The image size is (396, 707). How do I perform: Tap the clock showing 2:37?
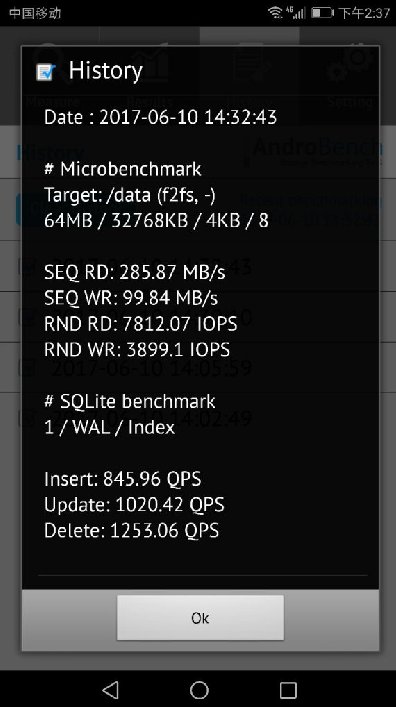point(364,13)
